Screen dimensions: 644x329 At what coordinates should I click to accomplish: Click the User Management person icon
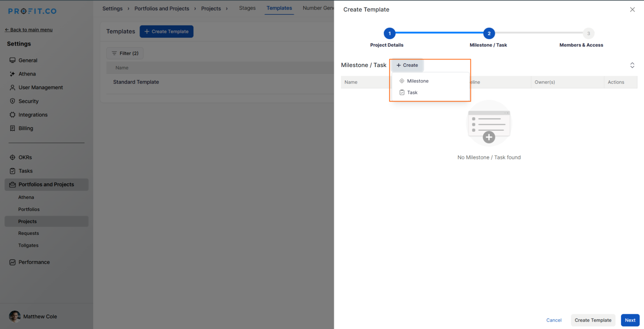coord(13,87)
